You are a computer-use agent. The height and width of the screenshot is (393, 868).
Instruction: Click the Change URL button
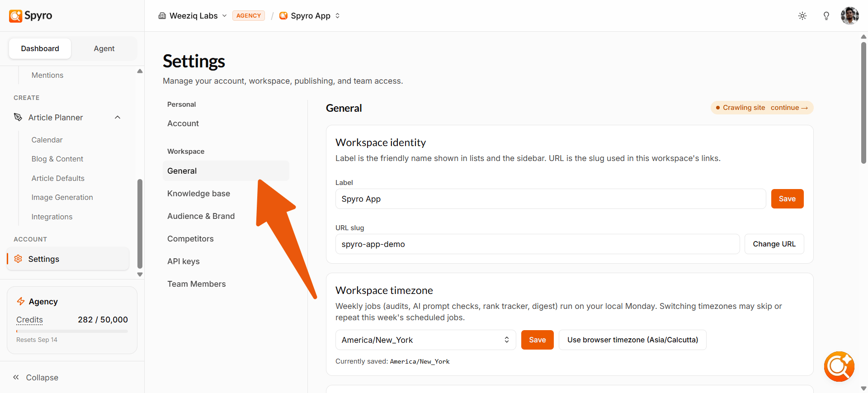point(774,244)
